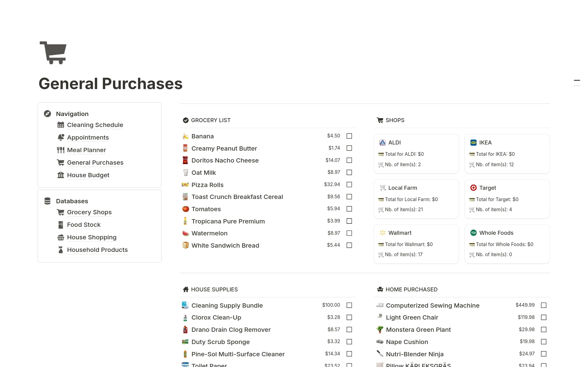Open the Household Products database link
This screenshot has height=367, width=588.
click(97, 250)
